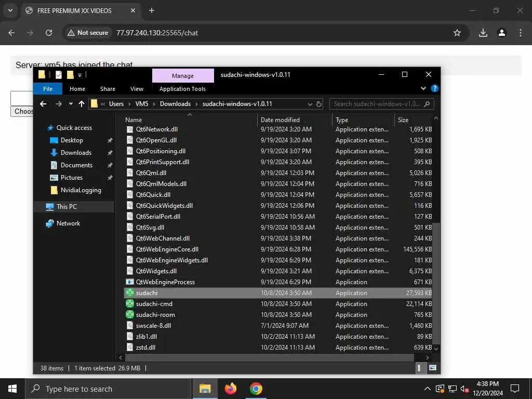Open File Explorer from the taskbar
The height and width of the screenshot is (399, 532).
click(205, 389)
